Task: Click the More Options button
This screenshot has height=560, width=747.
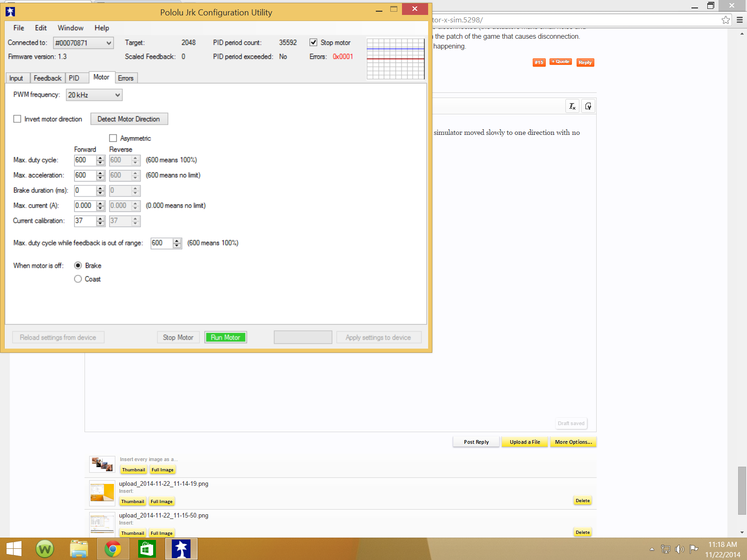Action: tap(573, 442)
